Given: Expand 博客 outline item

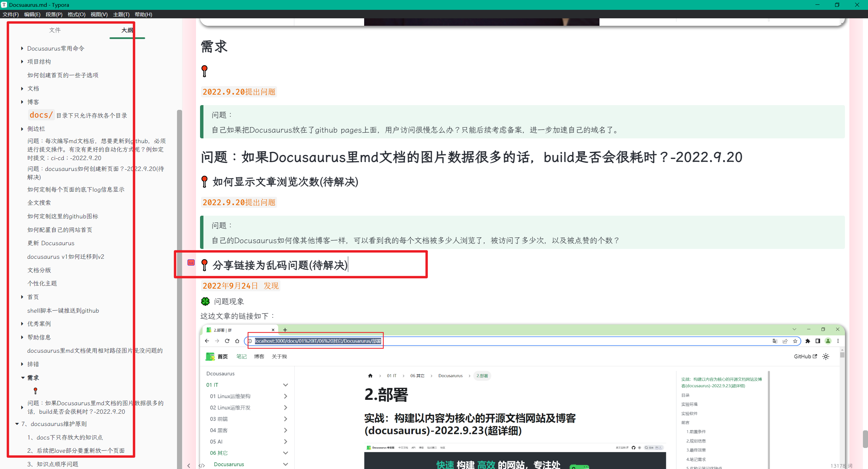Looking at the screenshot, I should pyautogui.click(x=22, y=102).
